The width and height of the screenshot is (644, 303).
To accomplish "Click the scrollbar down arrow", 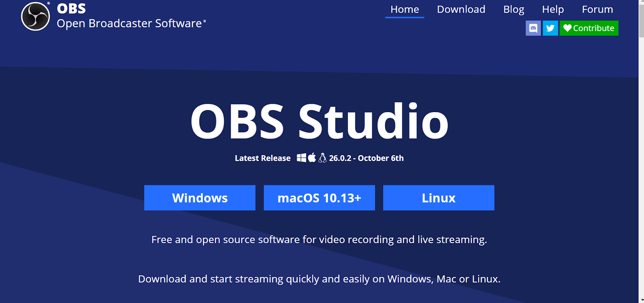I will 641,300.
